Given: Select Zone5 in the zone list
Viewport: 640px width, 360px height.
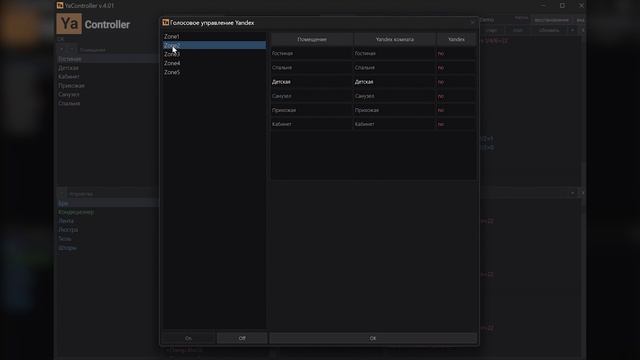Looking at the screenshot, I should click(x=214, y=72).
